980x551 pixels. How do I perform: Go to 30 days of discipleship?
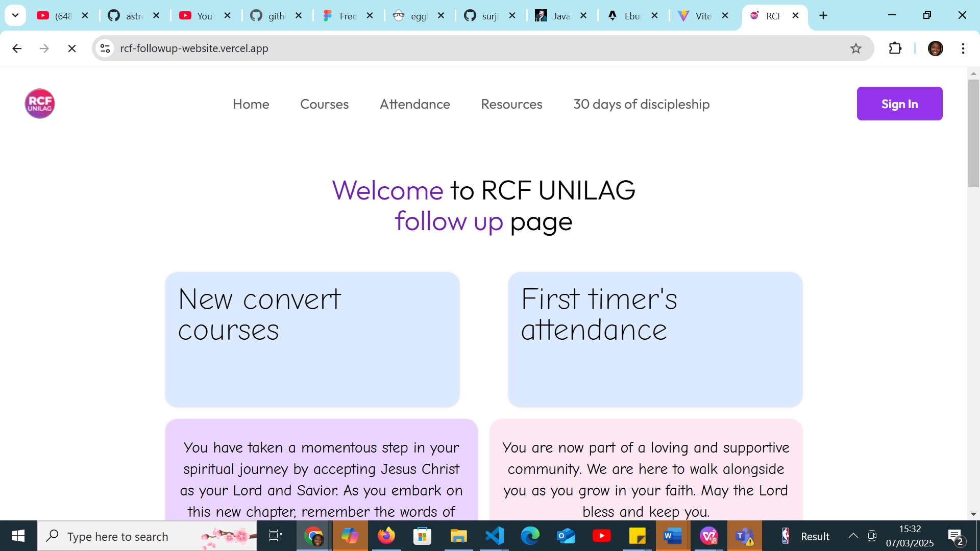tap(641, 104)
